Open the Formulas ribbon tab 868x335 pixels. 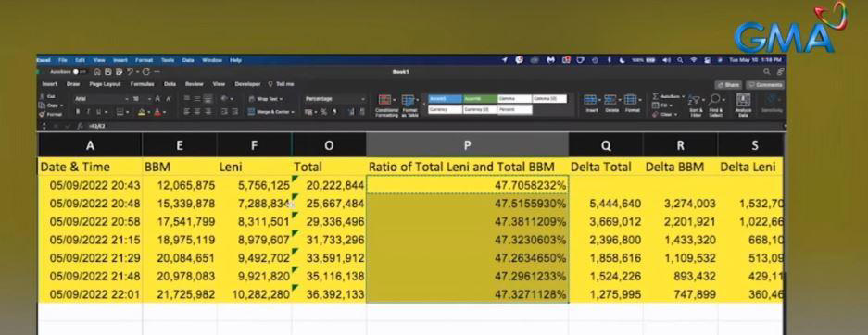[x=143, y=84]
